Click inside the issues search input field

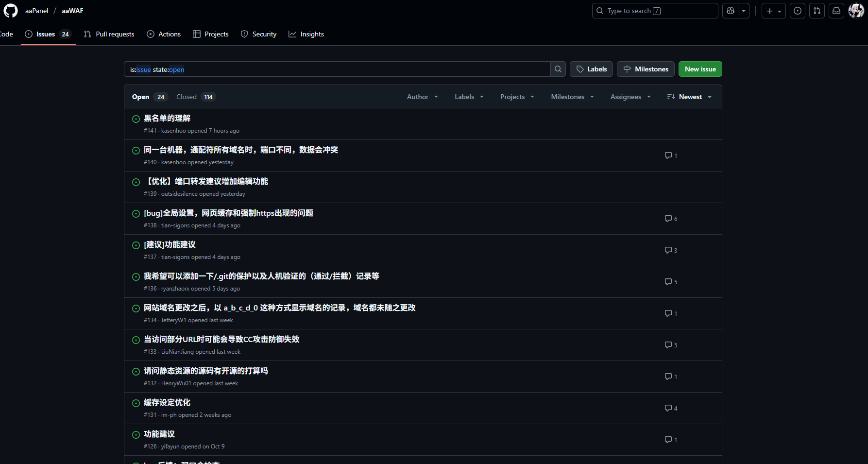click(x=340, y=69)
